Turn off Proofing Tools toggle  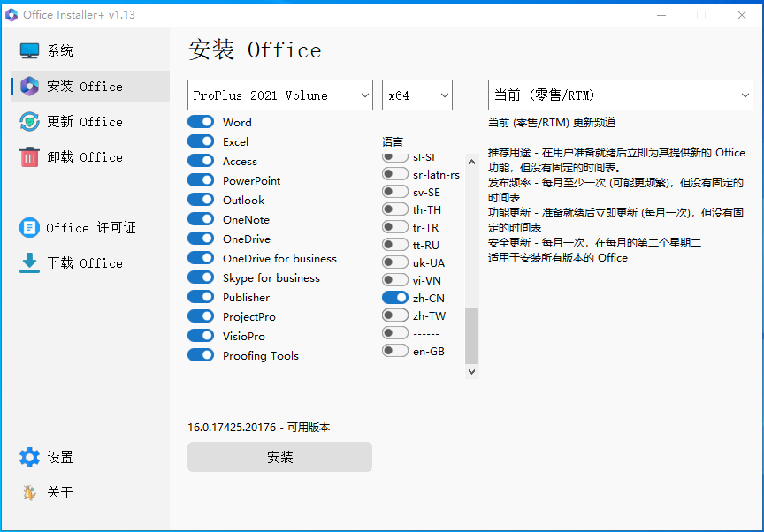click(x=201, y=355)
